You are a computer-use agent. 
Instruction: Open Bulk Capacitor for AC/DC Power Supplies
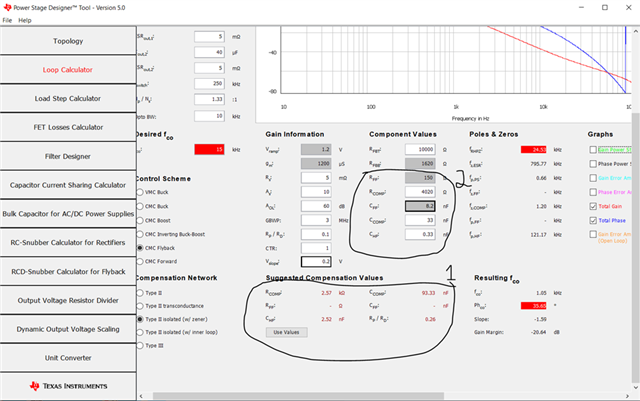tap(68, 214)
